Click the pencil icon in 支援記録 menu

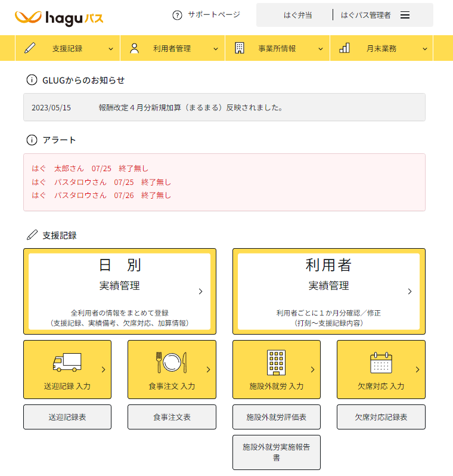tap(30, 48)
